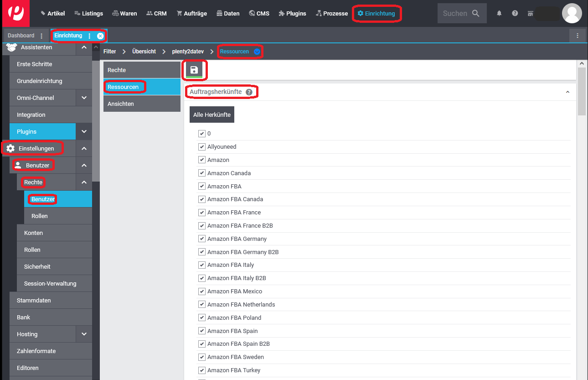Expand the Omni-Channel chevron
588x380 pixels.
click(x=84, y=98)
